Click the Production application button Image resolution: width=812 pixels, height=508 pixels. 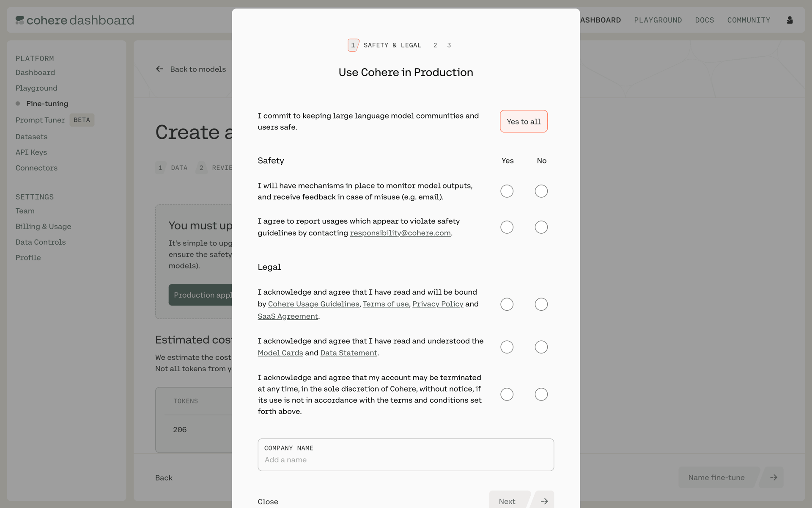tap(200, 295)
